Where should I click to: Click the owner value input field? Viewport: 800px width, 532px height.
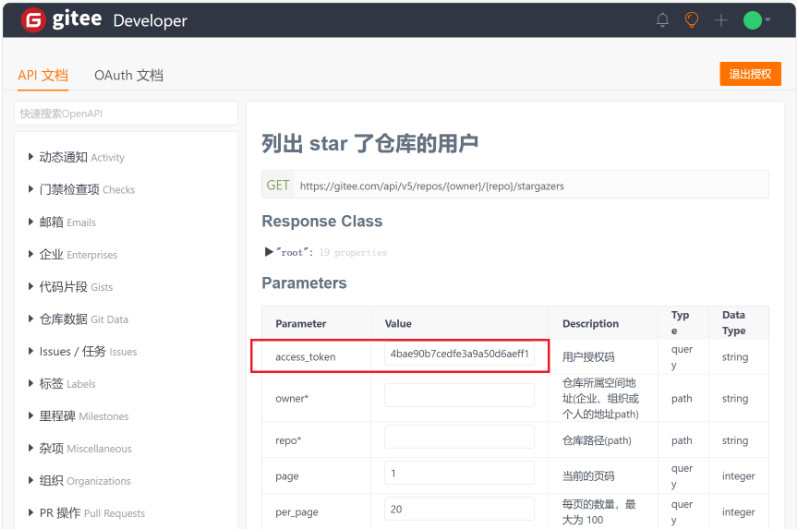459,395
